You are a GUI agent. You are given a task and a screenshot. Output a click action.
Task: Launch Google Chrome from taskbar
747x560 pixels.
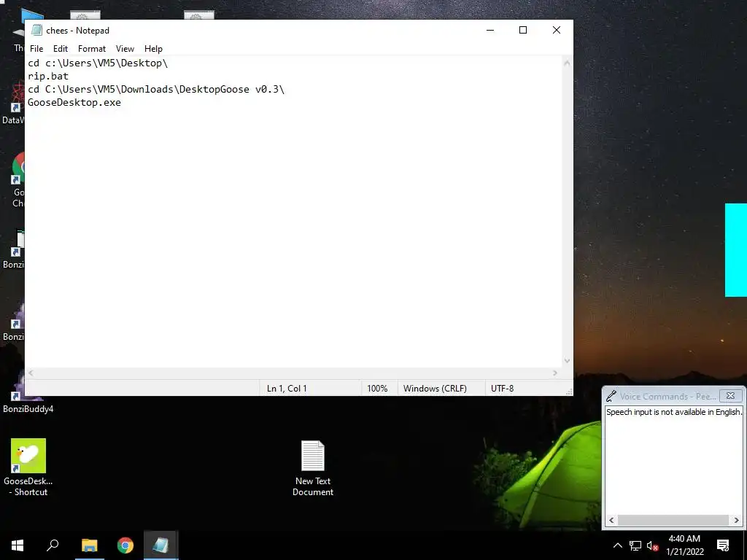pyautogui.click(x=125, y=545)
